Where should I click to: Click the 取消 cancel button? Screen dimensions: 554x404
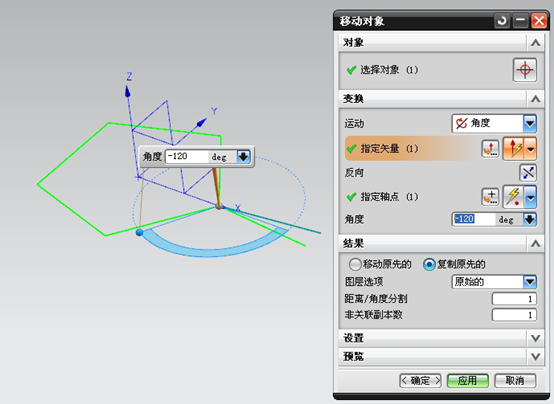click(515, 381)
